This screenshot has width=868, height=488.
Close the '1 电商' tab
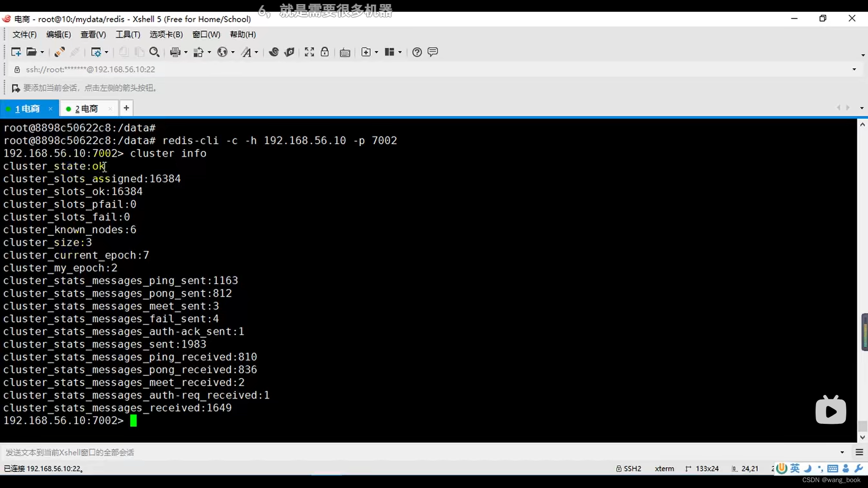click(51, 108)
